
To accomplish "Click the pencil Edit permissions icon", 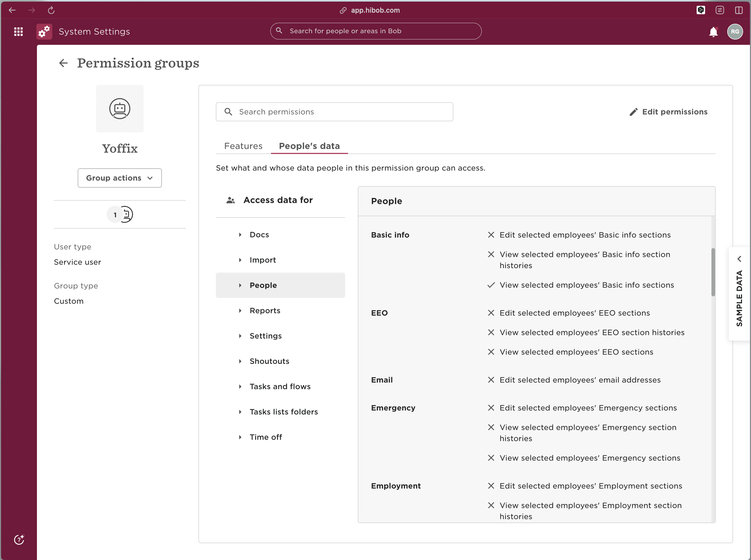I will pos(633,112).
